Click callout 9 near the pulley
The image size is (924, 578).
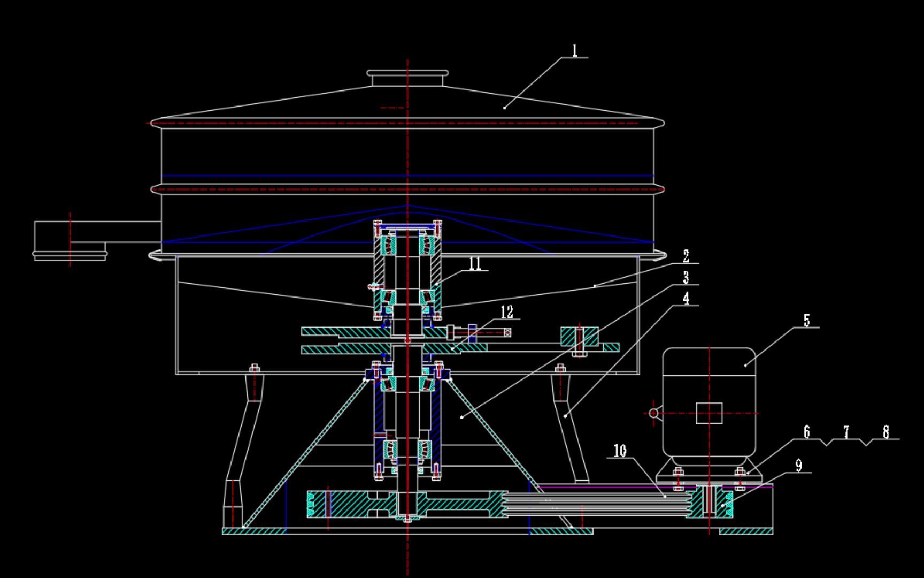tap(800, 466)
